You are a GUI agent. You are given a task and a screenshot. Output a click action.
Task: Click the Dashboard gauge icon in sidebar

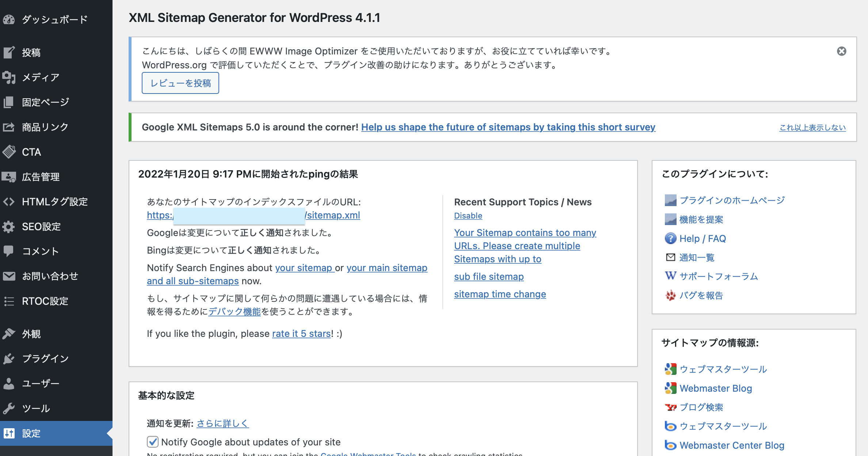[9, 19]
